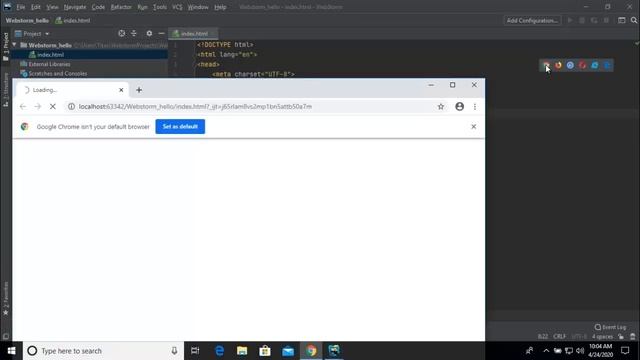Open Windows notification center
The height and width of the screenshot is (360, 640).
tap(625, 351)
